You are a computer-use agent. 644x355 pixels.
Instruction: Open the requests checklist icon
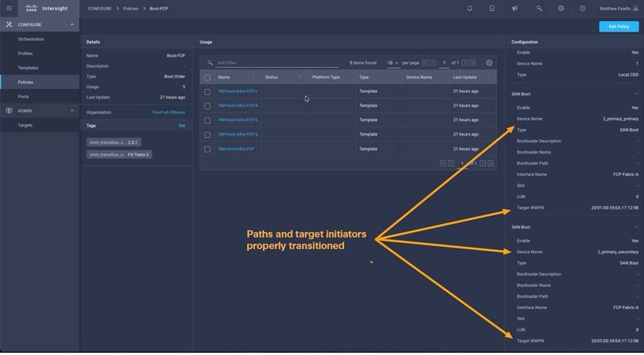[x=492, y=8]
